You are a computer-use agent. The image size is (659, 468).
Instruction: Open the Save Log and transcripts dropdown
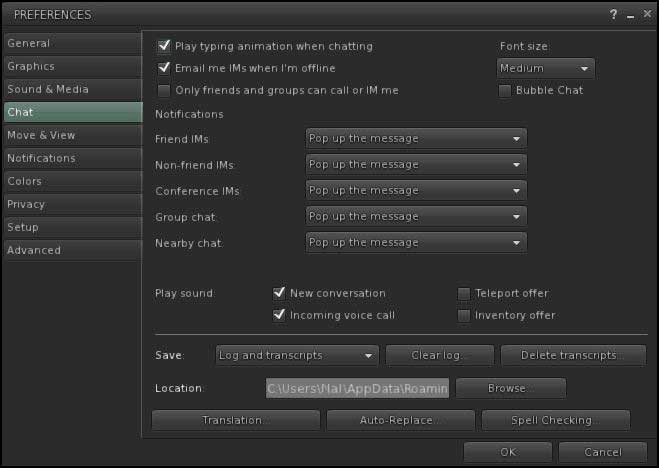click(297, 355)
